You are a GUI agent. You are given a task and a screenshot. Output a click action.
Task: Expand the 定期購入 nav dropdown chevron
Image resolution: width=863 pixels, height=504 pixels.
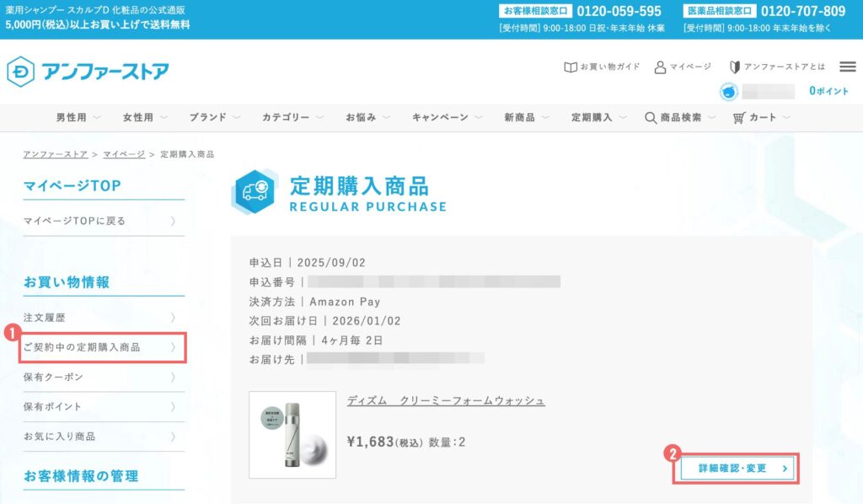623,117
